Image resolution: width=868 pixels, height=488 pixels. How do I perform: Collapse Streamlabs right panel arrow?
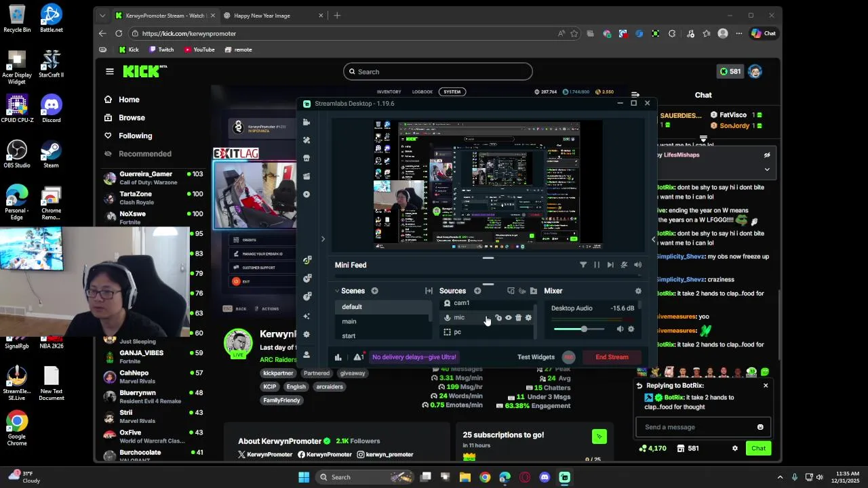[653, 239]
